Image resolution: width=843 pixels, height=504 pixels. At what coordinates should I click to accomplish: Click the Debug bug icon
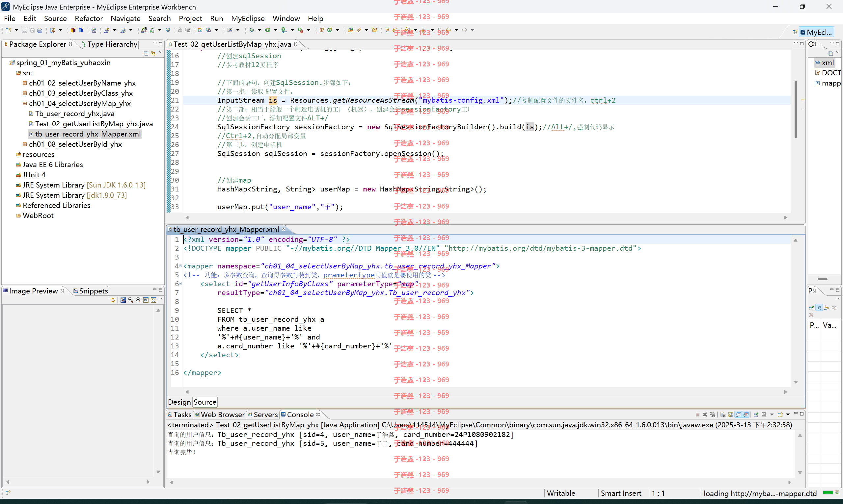coord(251,30)
